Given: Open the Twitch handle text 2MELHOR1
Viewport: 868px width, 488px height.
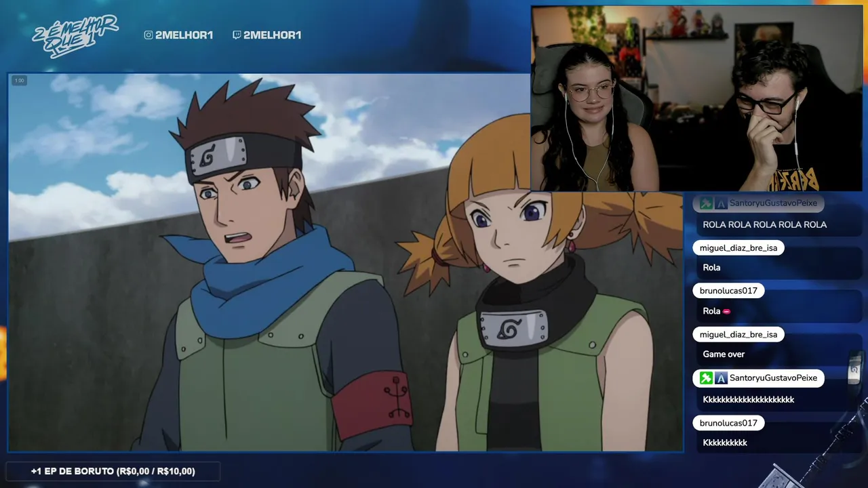Looking at the screenshot, I should [272, 35].
